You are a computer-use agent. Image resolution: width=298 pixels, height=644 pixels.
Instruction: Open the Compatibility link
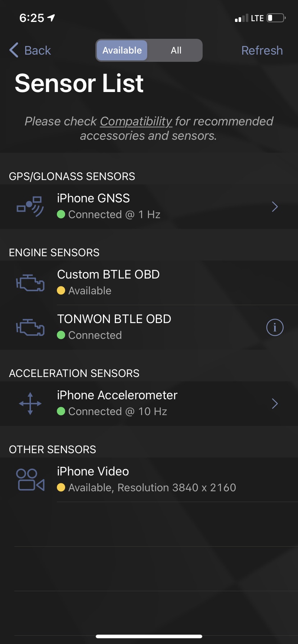(x=136, y=121)
